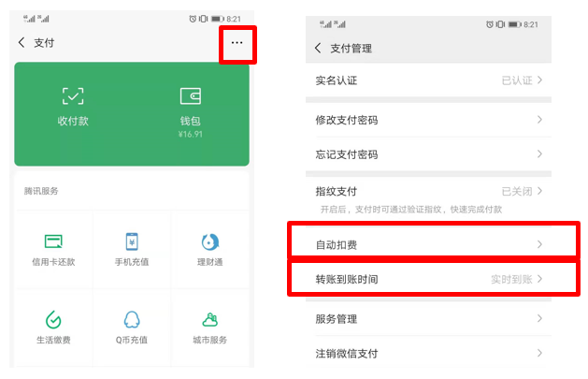Open Q币充值 QQ coin recharge
588x379 pixels.
(132, 328)
